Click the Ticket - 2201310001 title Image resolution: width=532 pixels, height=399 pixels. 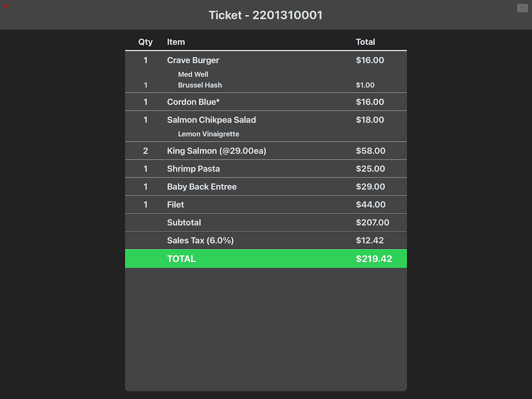point(266,15)
